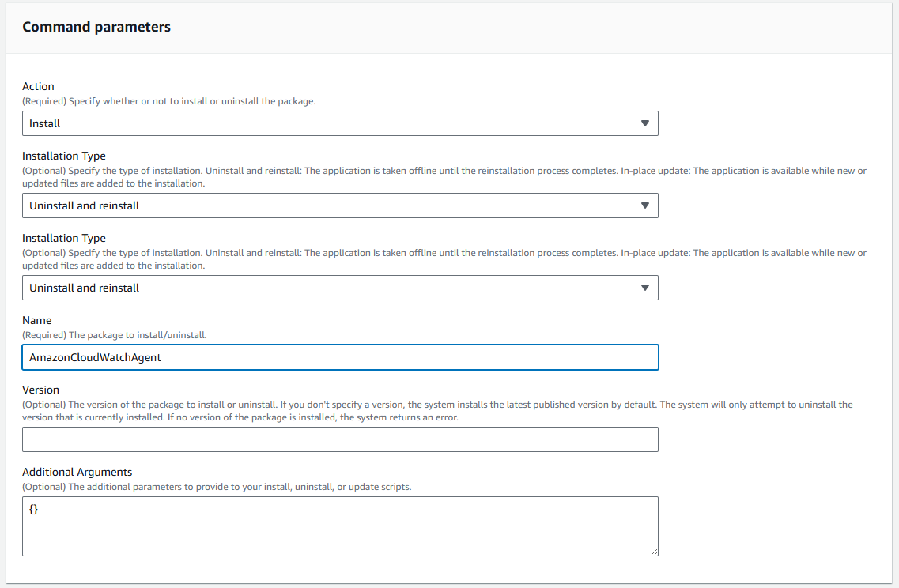This screenshot has width=899, height=588.
Task: Click the Installation Type label nearest the Name section
Action: coord(63,238)
